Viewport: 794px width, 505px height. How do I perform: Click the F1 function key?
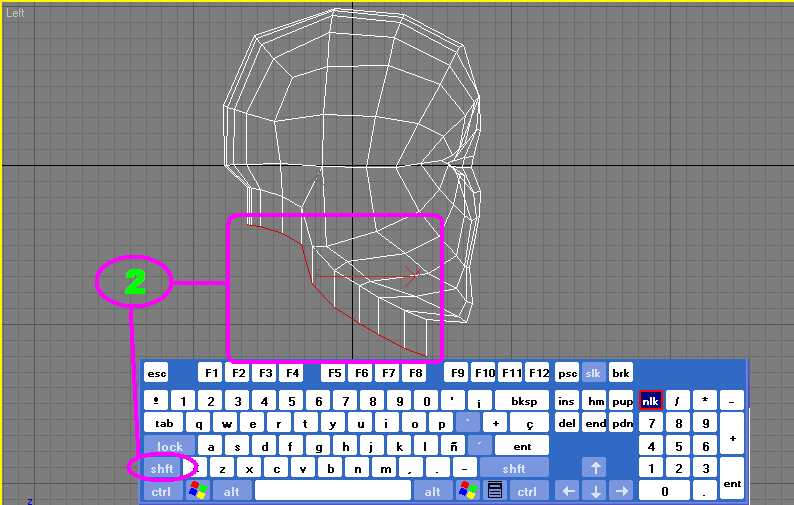(x=211, y=373)
